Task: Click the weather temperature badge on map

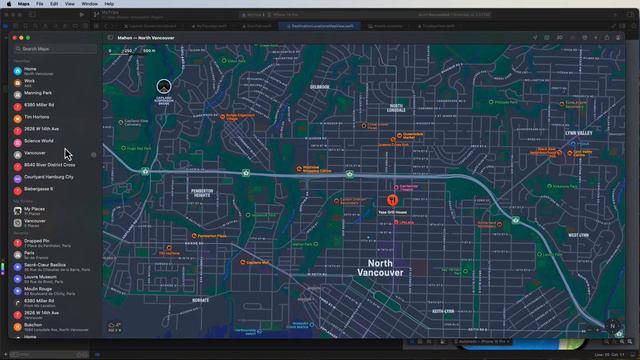Action: (x=115, y=327)
